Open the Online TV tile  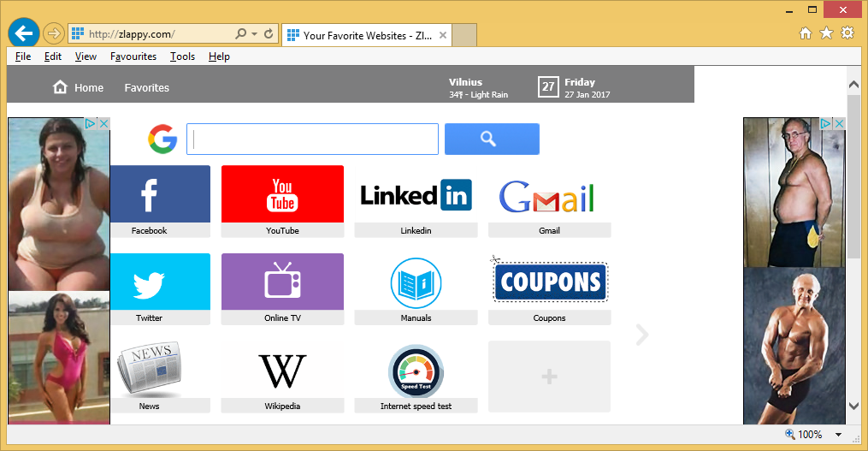click(282, 288)
